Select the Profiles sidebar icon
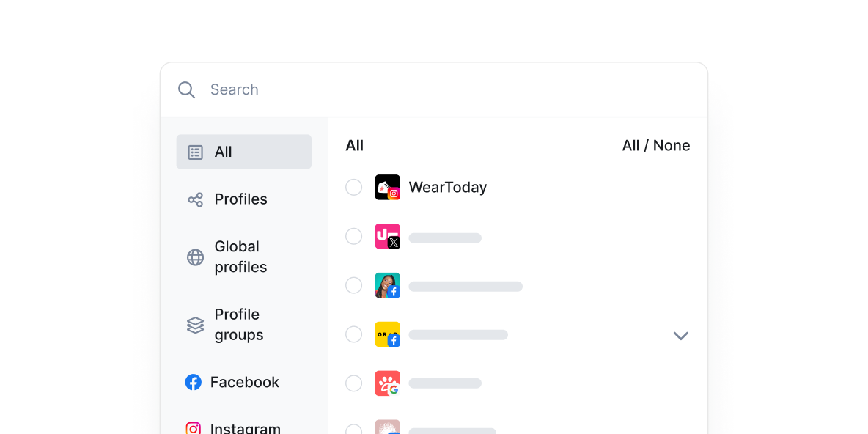 pyautogui.click(x=195, y=199)
